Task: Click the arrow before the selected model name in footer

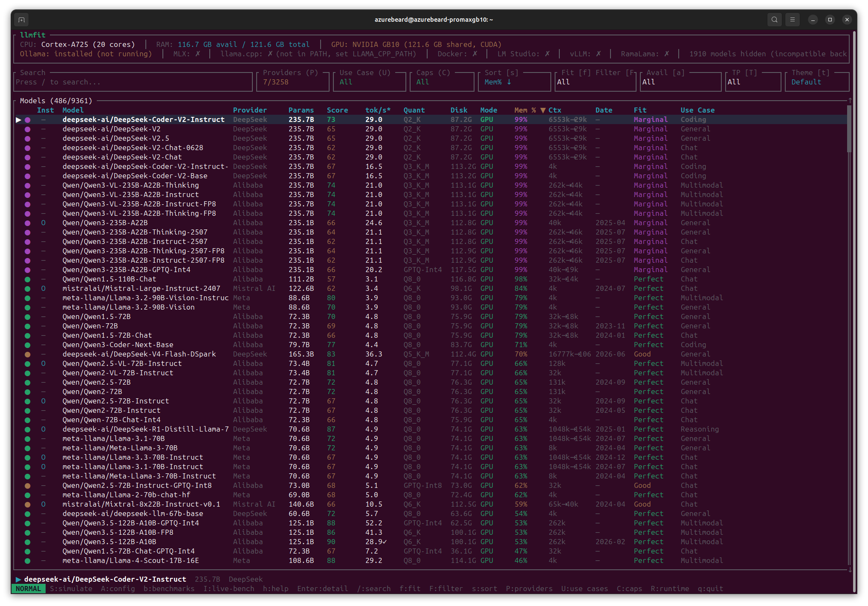Action: click(x=18, y=580)
